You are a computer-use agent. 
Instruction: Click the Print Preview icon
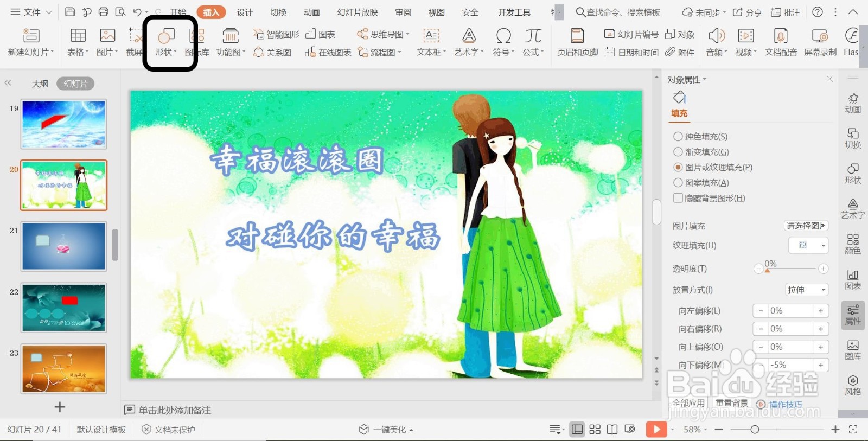(120, 12)
